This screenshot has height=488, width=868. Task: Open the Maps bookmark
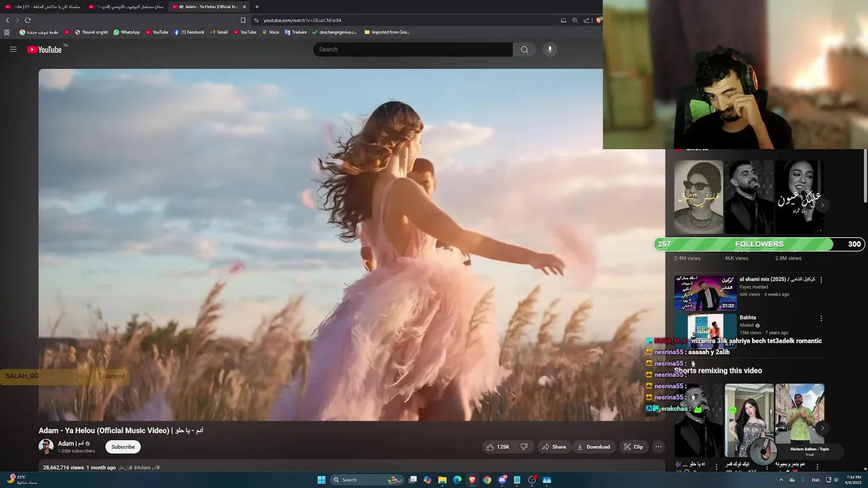tap(271, 32)
